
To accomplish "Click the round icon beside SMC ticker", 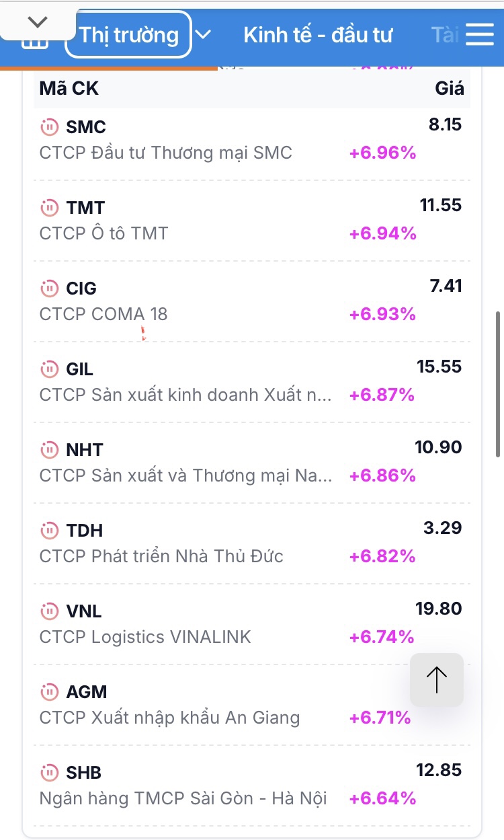I will tap(49, 126).
